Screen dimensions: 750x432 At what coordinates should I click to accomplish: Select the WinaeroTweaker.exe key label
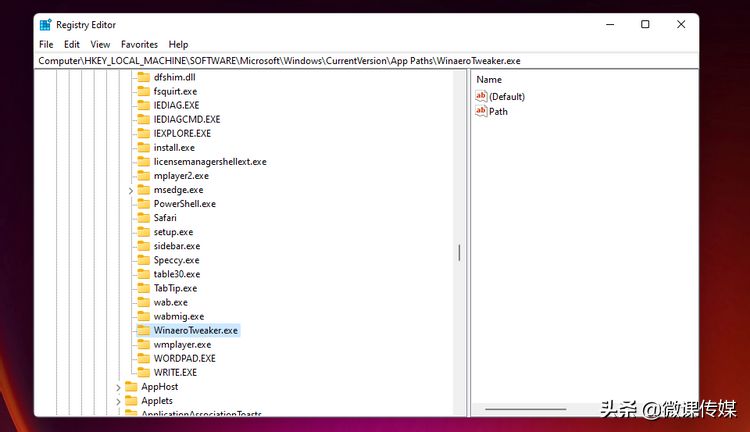(196, 331)
